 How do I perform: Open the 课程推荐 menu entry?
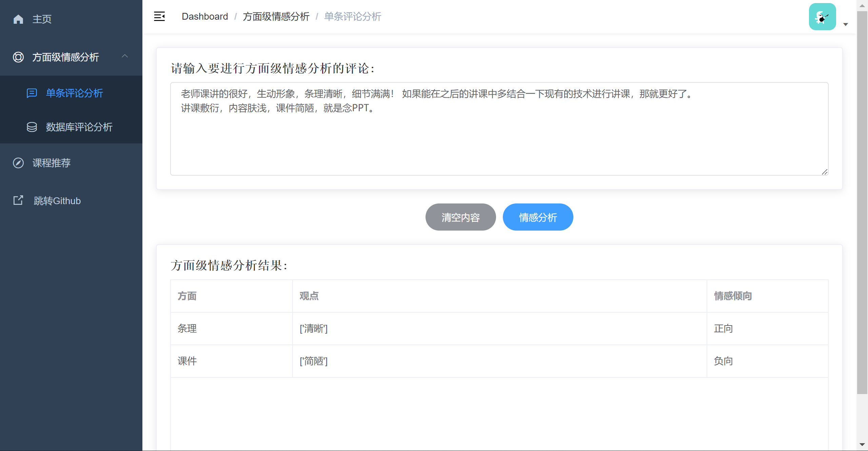52,163
